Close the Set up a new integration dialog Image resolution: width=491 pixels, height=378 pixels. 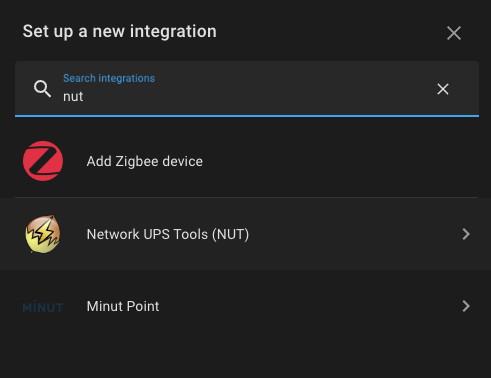(x=454, y=33)
